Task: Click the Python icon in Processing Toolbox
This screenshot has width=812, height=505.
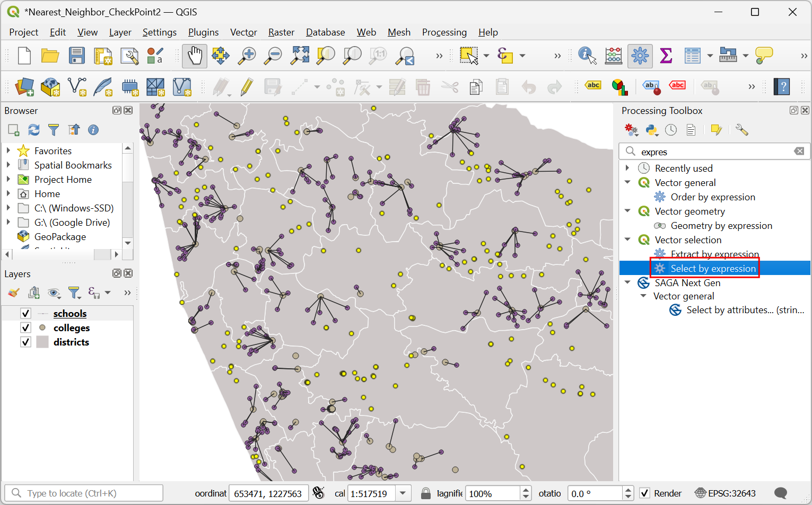Action: (x=651, y=130)
